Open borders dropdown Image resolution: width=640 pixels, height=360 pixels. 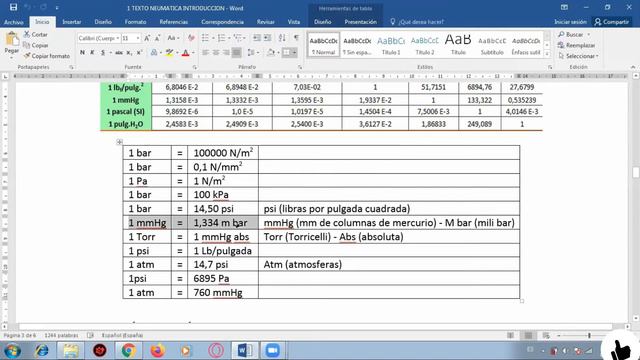coord(294,52)
